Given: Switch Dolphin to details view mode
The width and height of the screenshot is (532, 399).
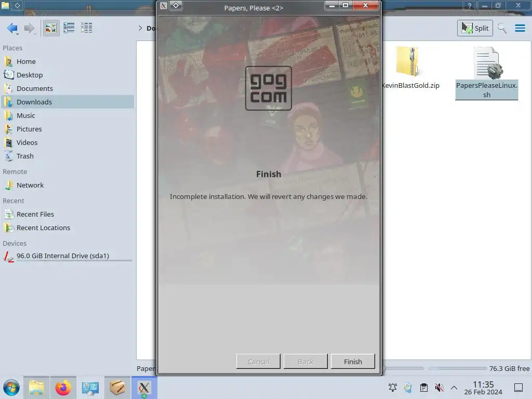Looking at the screenshot, I should point(87,28).
